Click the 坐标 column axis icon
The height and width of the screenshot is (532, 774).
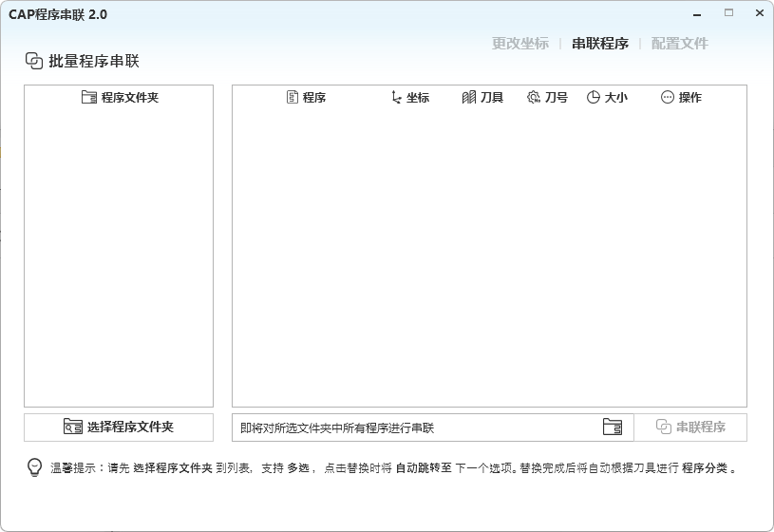pyautogui.click(x=396, y=97)
